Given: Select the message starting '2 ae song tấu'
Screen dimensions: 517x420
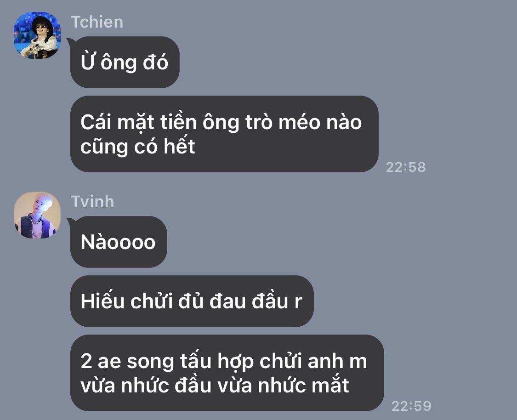Looking at the screenshot, I should pos(227,373).
